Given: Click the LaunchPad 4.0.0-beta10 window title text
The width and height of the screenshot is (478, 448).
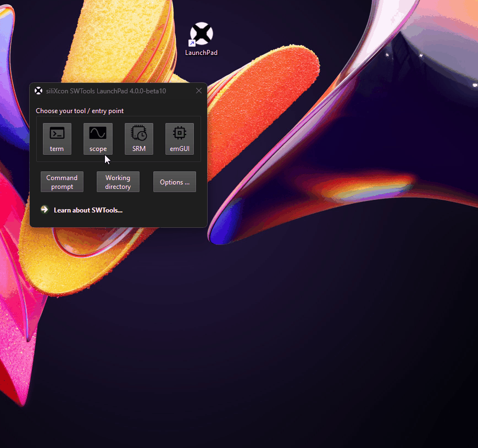Looking at the screenshot, I should point(106,91).
